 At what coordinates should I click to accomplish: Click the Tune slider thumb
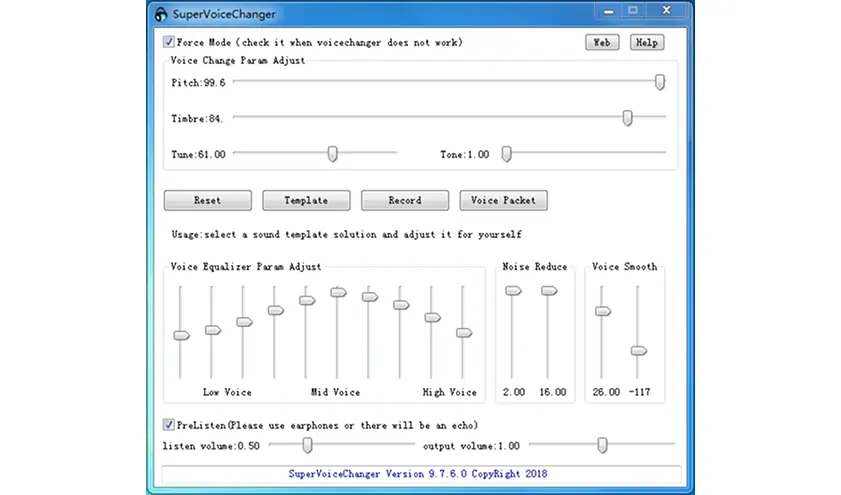[x=333, y=153]
